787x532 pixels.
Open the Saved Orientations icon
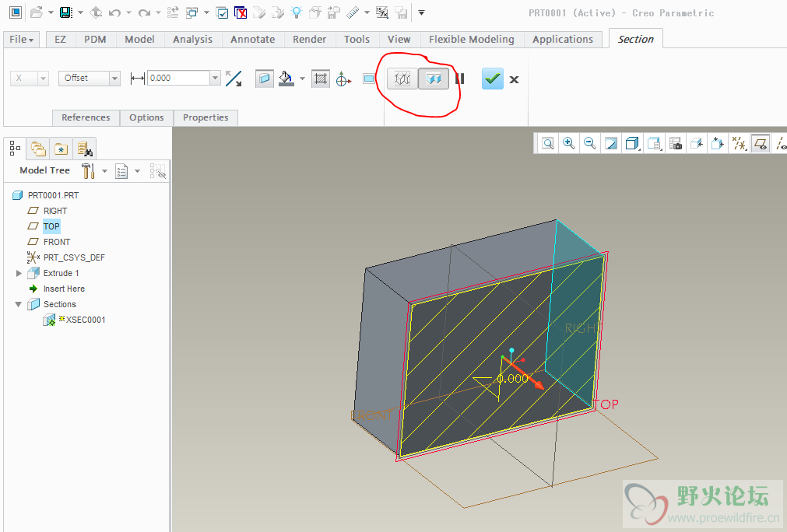pyautogui.click(x=654, y=143)
